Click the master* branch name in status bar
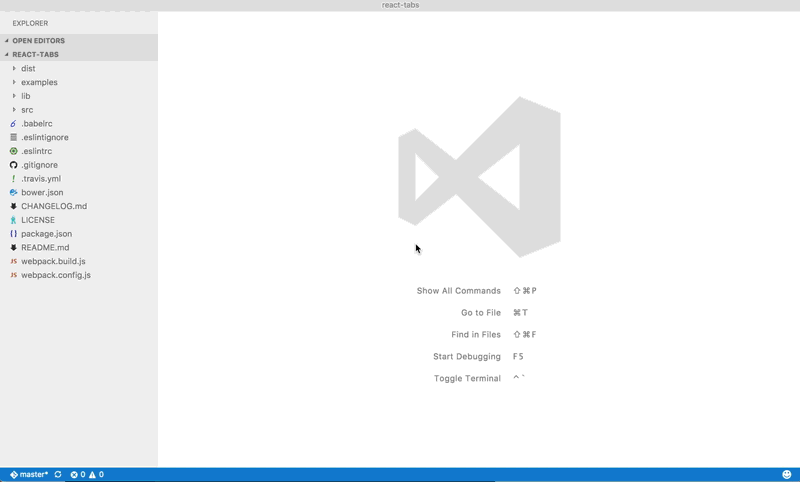Viewport: 800px width, 482px height. tap(34, 474)
